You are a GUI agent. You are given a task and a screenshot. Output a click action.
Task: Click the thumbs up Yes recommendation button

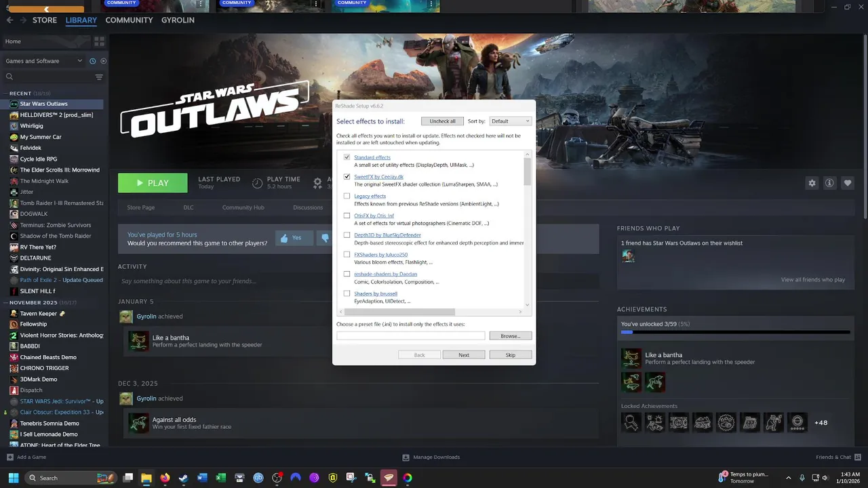coord(294,238)
